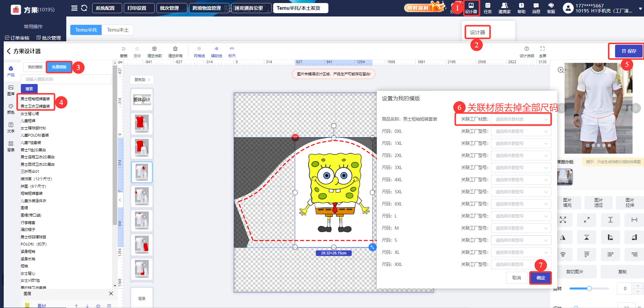Rotate image counterclockwise ninety degrees

pyautogui.click(x=610, y=237)
